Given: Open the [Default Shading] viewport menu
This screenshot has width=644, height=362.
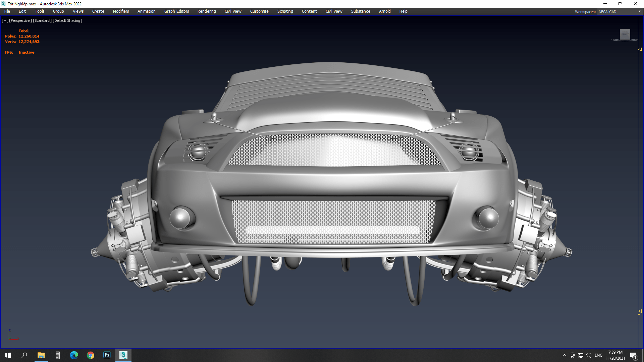Looking at the screenshot, I should [67, 20].
